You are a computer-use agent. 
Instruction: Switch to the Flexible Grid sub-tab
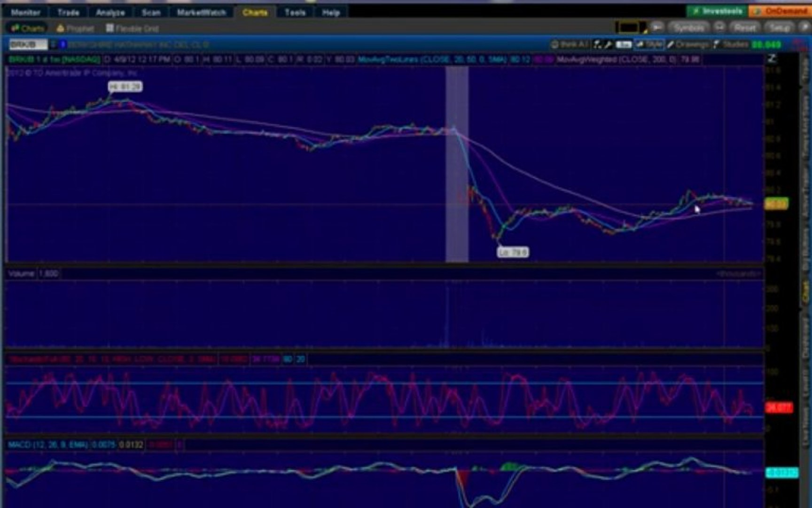[133, 28]
